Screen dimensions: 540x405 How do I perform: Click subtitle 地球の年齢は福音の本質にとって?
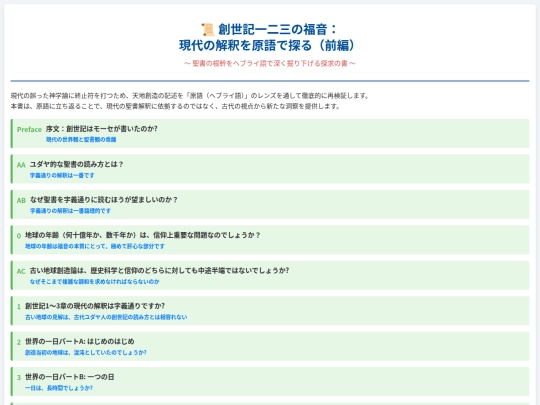pos(95,246)
